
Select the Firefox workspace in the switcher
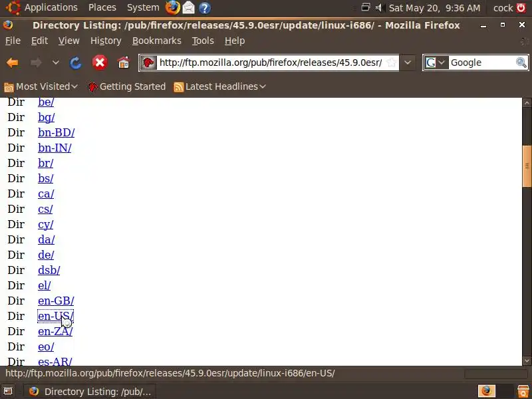[x=487, y=391]
